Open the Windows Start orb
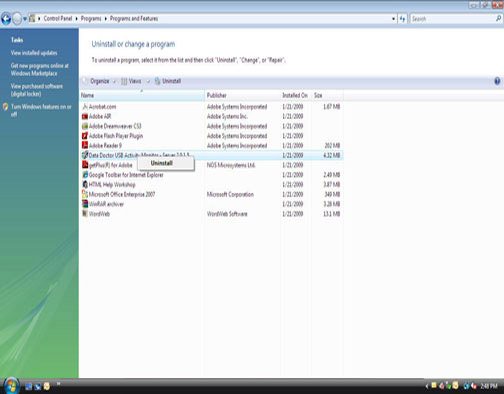 (11, 386)
